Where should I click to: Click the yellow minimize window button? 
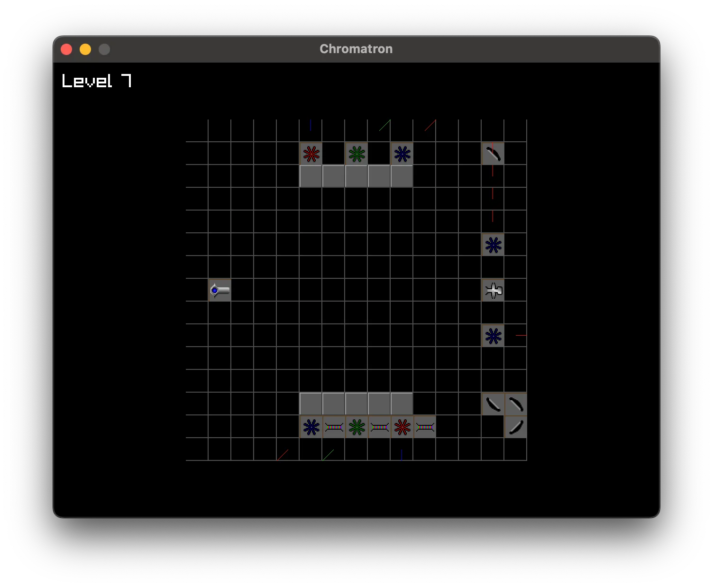click(x=85, y=49)
